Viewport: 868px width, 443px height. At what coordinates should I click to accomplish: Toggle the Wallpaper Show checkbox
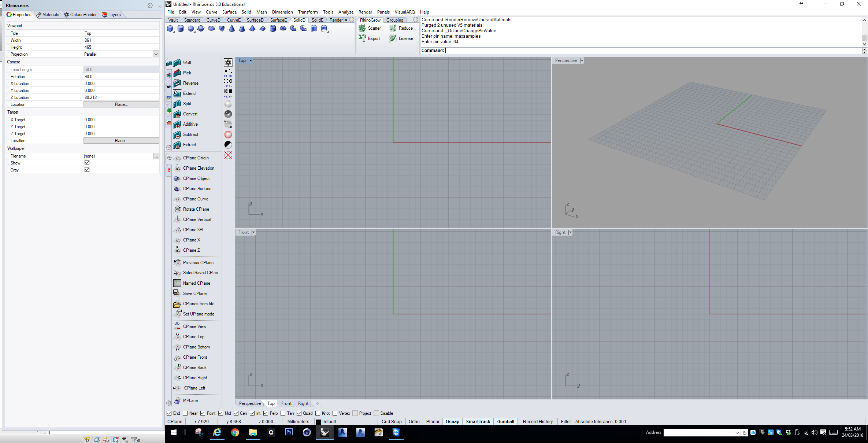(87, 163)
